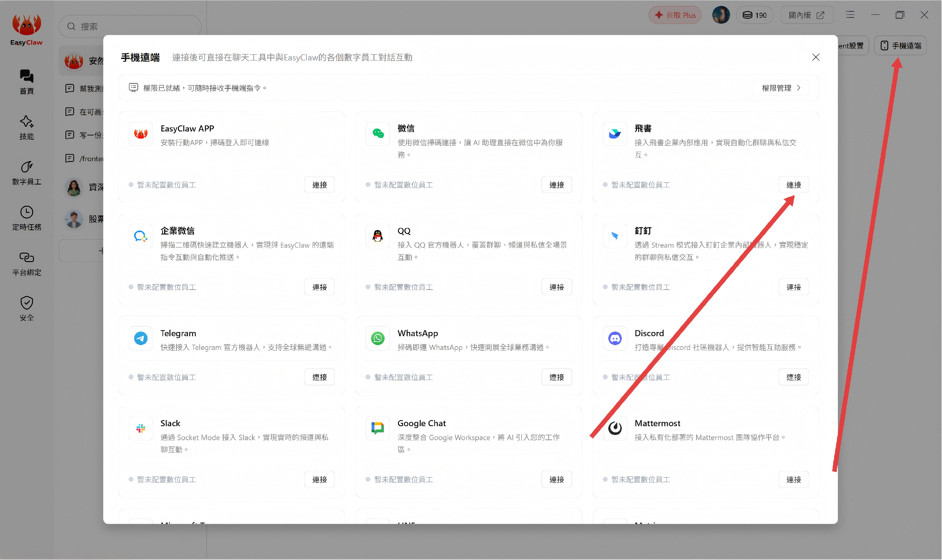Connect the 企業微信 channel
This screenshot has width=942, height=560.
(x=319, y=287)
